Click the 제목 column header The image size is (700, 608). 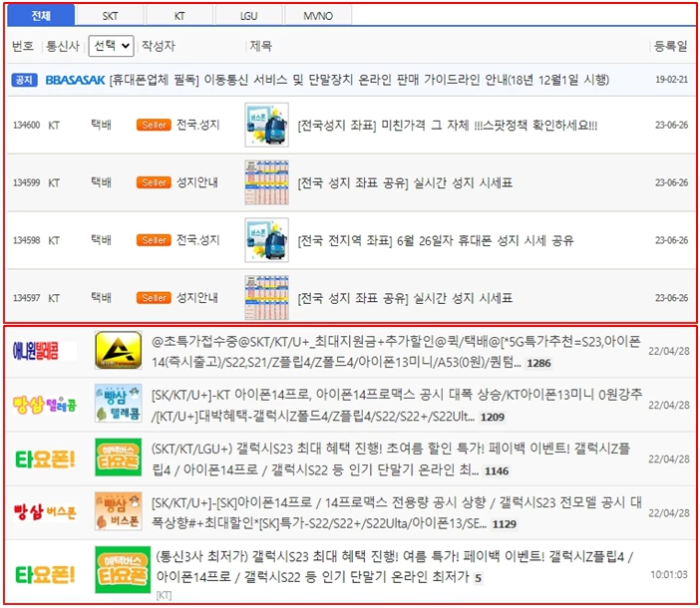click(260, 46)
